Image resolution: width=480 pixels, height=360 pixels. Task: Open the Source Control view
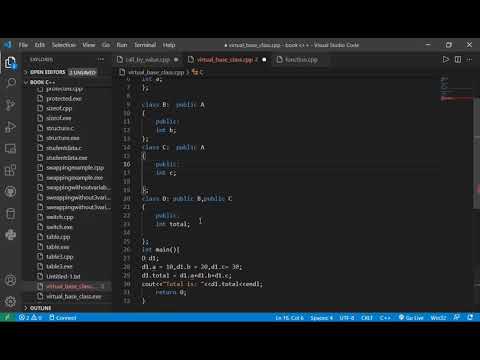pos(10,105)
